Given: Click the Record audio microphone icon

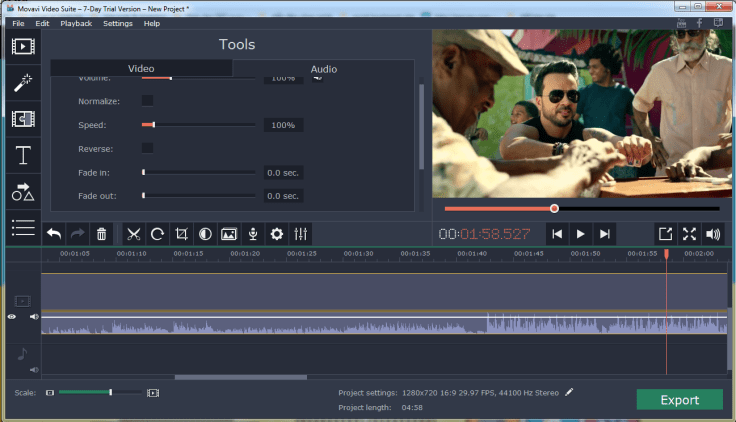Looking at the screenshot, I should (x=253, y=234).
